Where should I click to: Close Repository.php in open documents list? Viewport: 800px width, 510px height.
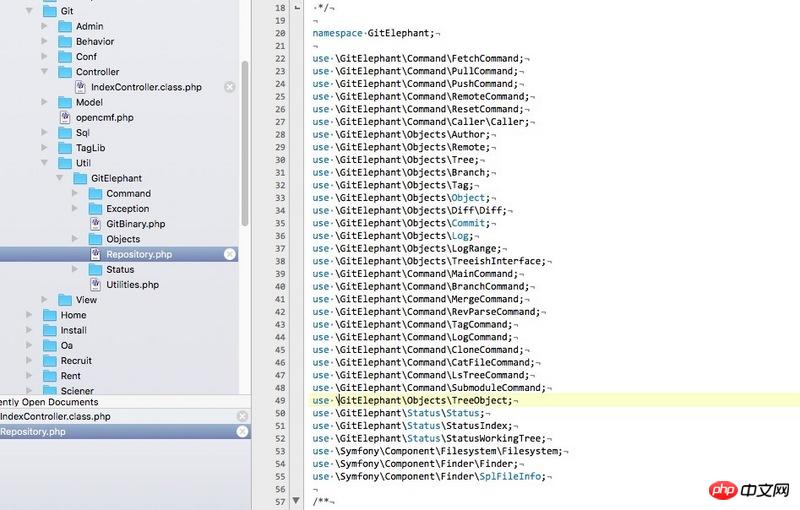point(242,431)
